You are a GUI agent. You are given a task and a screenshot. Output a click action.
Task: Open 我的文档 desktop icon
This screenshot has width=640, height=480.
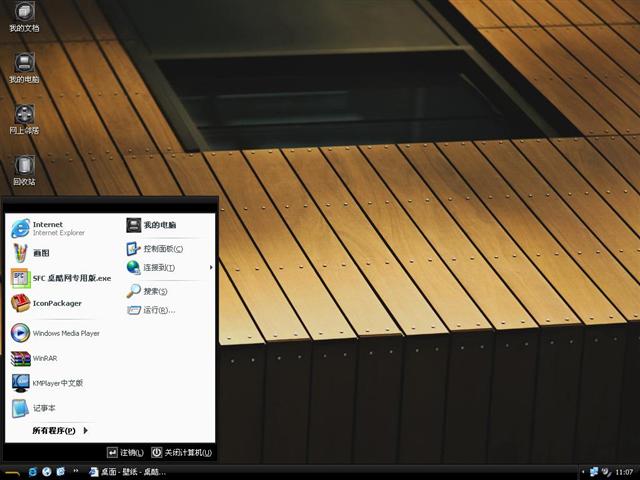24,17
